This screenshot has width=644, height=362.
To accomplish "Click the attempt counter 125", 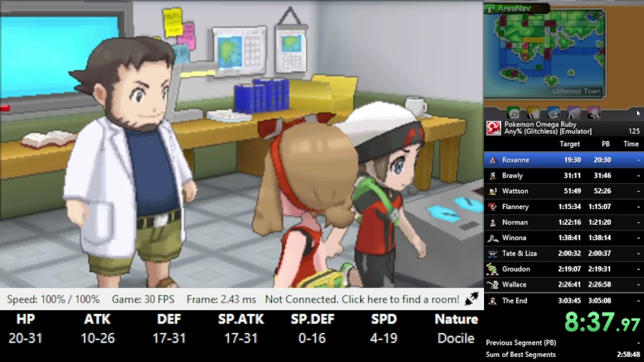I will [634, 131].
